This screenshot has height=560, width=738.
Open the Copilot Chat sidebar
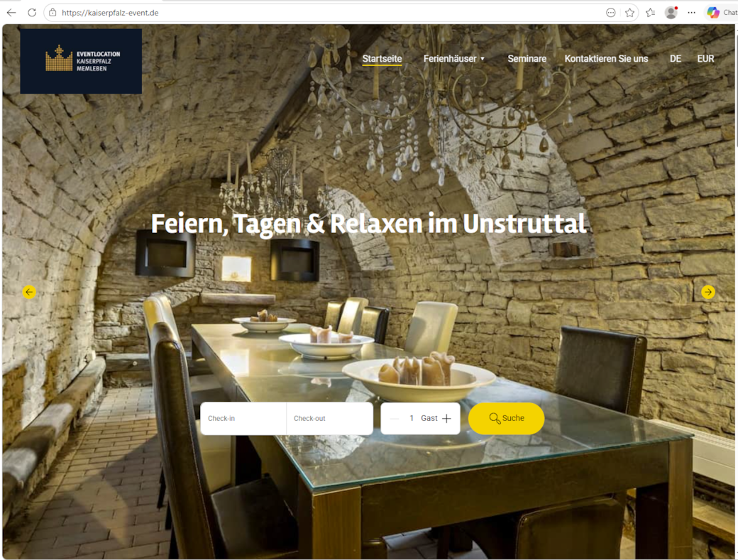pyautogui.click(x=720, y=13)
